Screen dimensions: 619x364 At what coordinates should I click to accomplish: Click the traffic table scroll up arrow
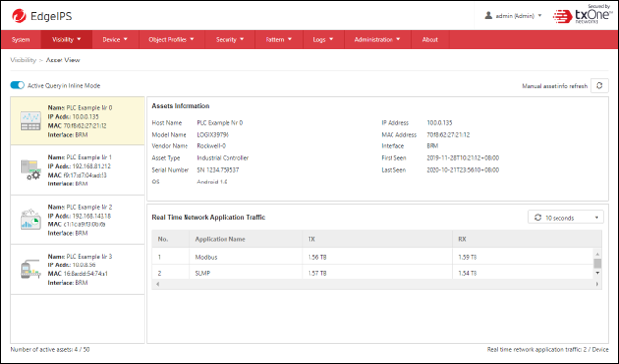pyautogui.click(x=598, y=254)
